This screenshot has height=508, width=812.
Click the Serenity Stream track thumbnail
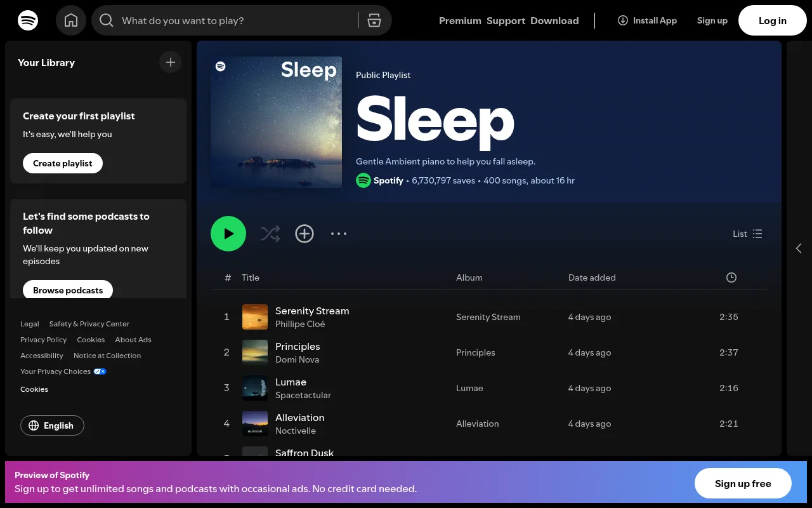tap(255, 317)
